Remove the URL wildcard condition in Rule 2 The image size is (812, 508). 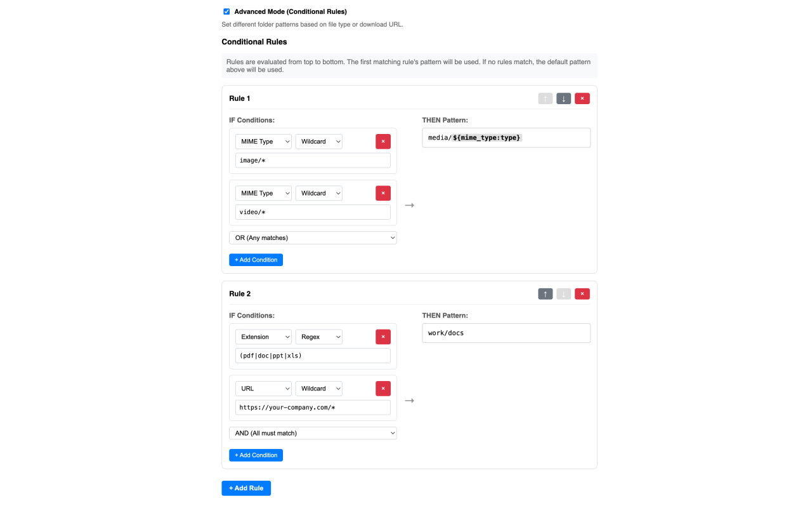(383, 388)
